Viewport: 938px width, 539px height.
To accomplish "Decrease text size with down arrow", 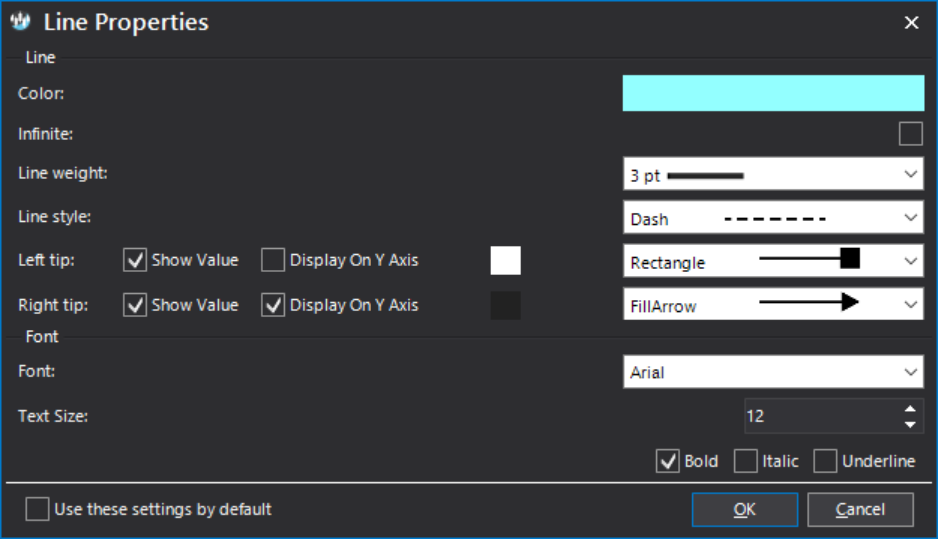I will tap(910, 424).
